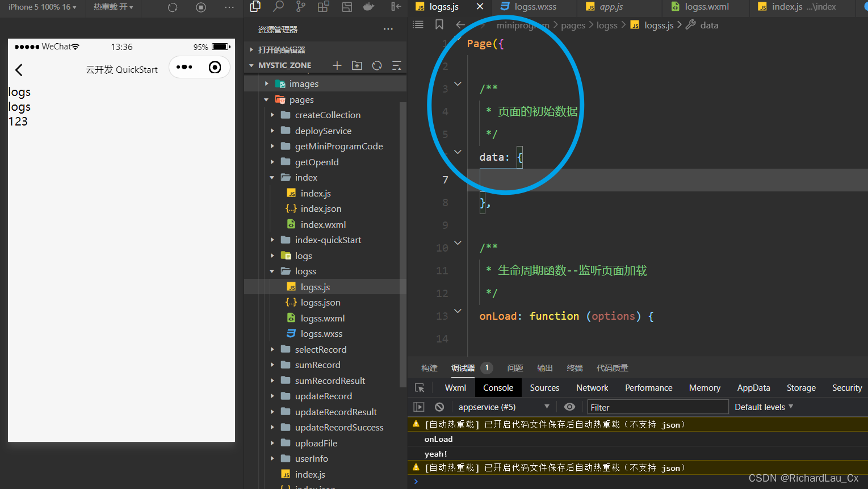The width and height of the screenshot is (868, 489).
Task: Open the AppData devtools tab
Action: tap(753, 388)
